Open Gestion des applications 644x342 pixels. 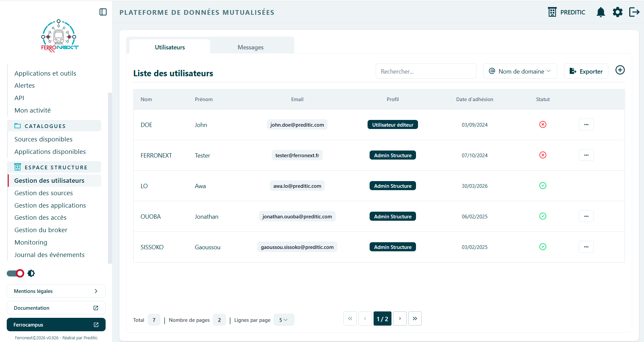(x=50, y=206)
